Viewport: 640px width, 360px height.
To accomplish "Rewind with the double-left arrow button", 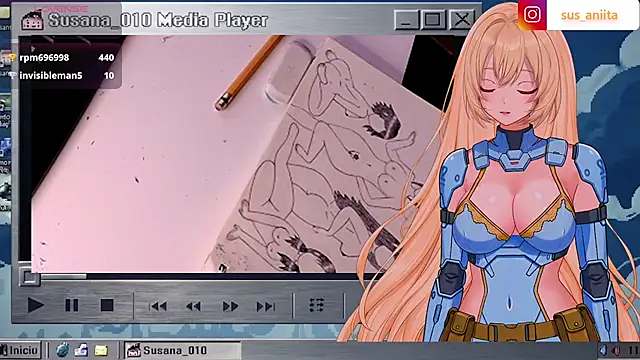I will [193, 306].
